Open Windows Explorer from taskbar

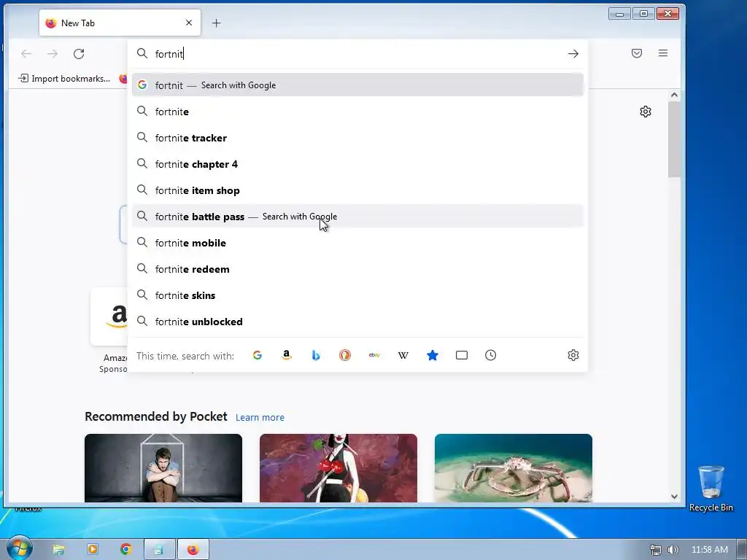[x=58, y=550]
